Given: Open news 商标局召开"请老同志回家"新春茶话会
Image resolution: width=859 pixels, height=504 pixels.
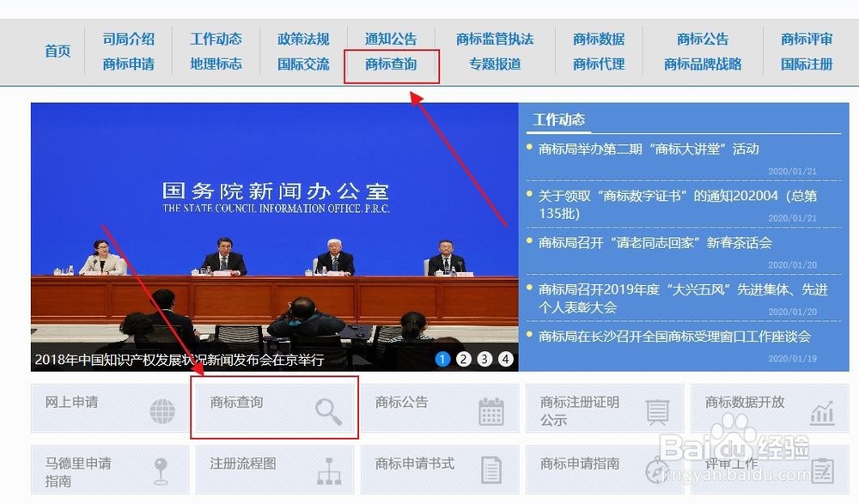Looking at the screenshot, I should click(655, 243).
